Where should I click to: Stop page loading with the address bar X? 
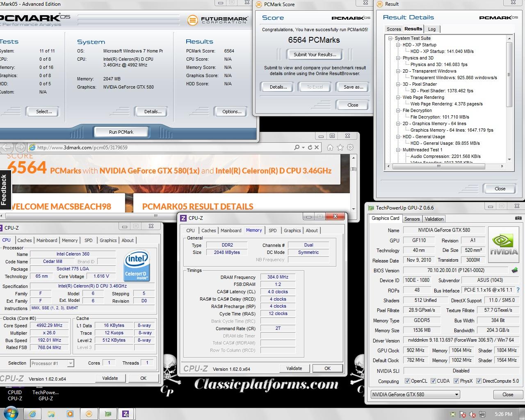[x=317, y=147]
